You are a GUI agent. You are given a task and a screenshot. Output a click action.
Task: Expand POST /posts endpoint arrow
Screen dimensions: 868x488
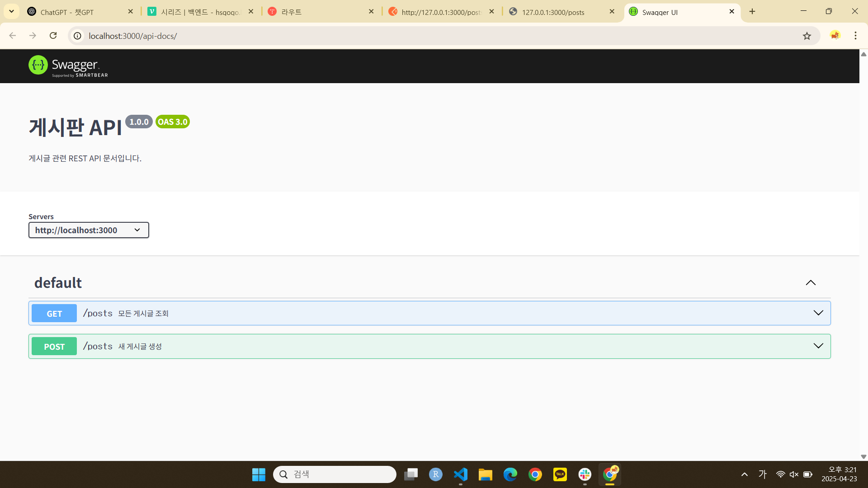coord(818,346)
